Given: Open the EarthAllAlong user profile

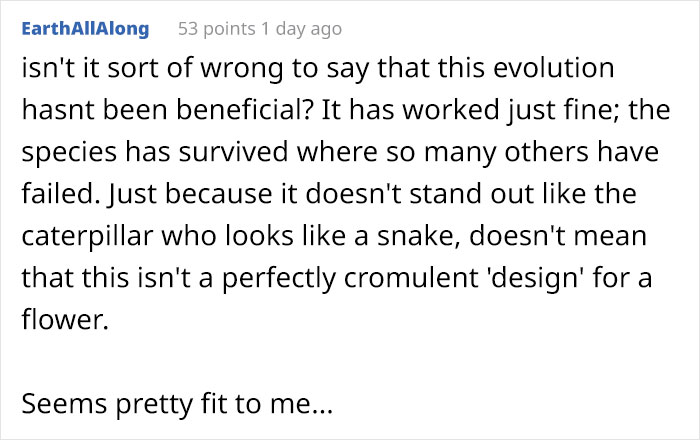Looking at the screenshot, I should tap(84, 28).
